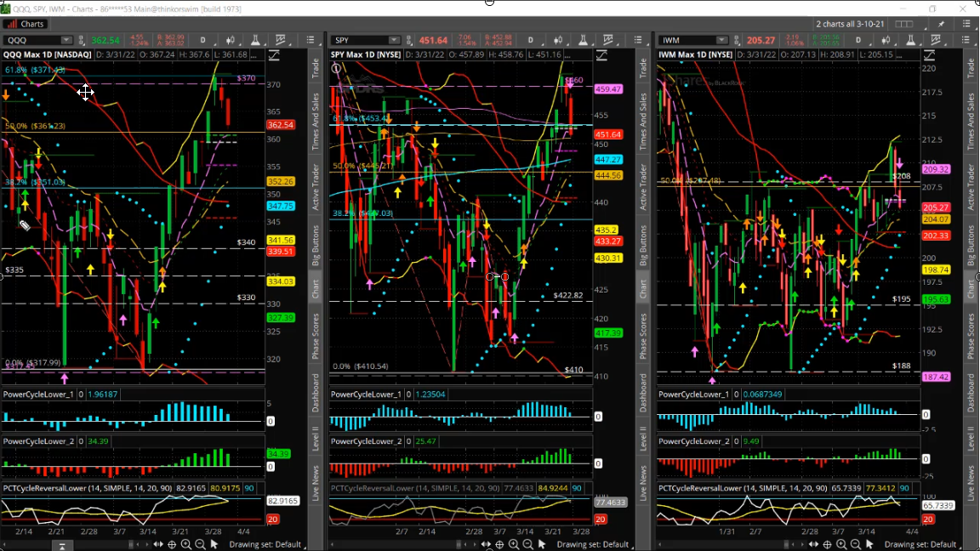Click the pin icon in top bar

[941, 24]
